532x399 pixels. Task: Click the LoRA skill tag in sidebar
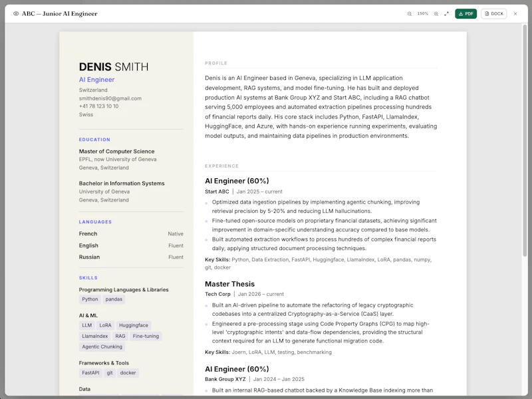[105, 325]
